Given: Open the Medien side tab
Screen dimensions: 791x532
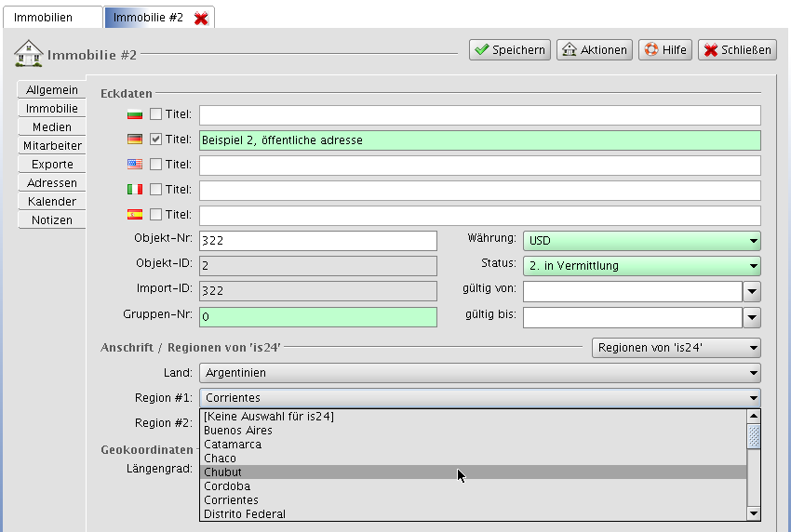Looking at the screenshot, I should point(51,127).
